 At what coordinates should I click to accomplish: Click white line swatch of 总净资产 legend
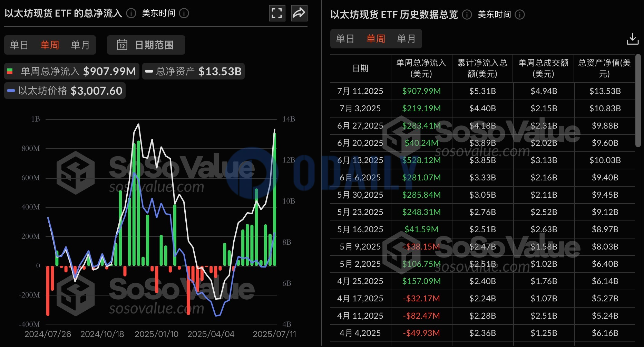149,71
